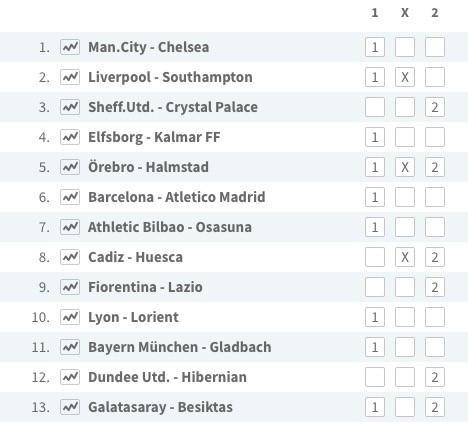This screenshot has height=429, width=468.
Task: Uncheck the 2 box for Fiorentina - Lazio
Action: [x=435, y=287]
